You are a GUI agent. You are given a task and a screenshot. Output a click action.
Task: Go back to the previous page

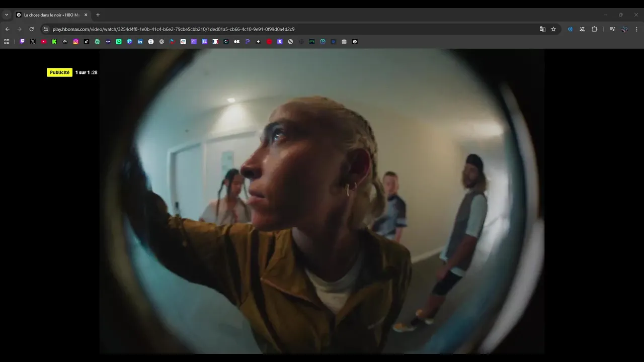(7, 29)
